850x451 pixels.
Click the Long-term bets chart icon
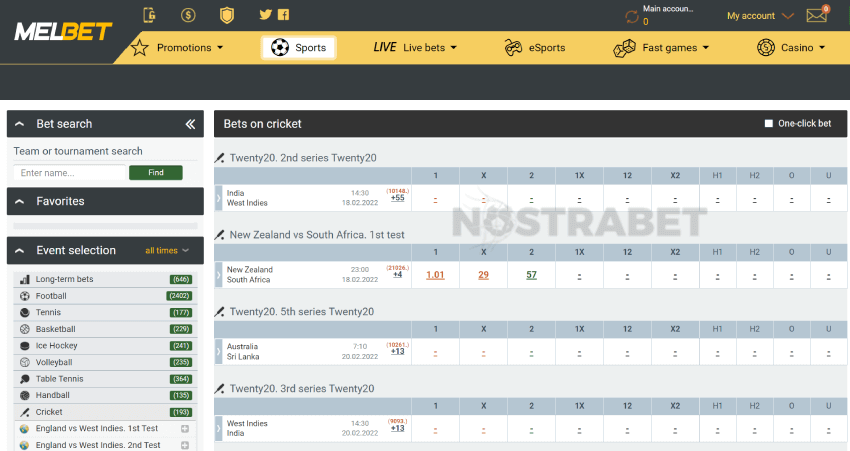point(24,279)
